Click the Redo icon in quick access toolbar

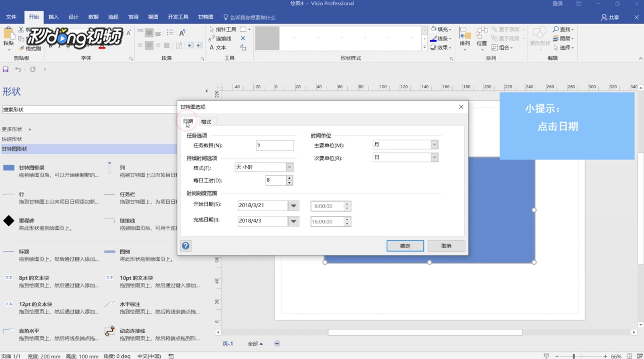click(33, 69)
